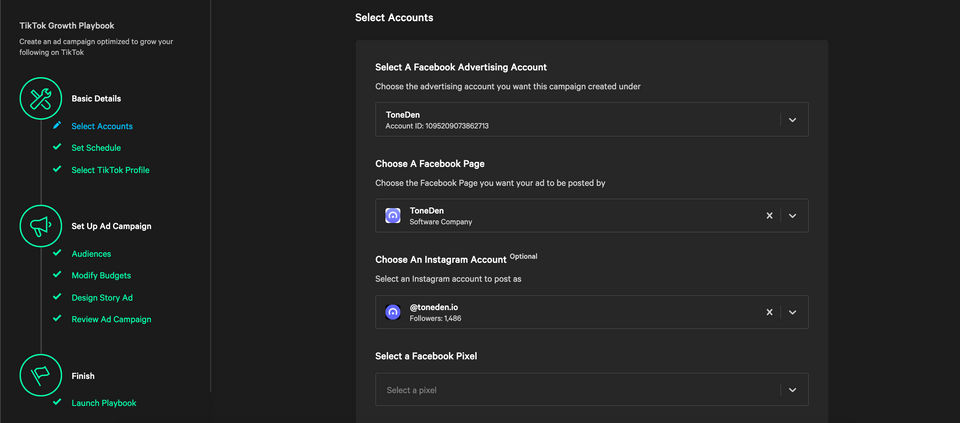This screenshot has width=960, height=423.
Task: Click the ToneDen Facebook Page logo
Action: (393, 215)
